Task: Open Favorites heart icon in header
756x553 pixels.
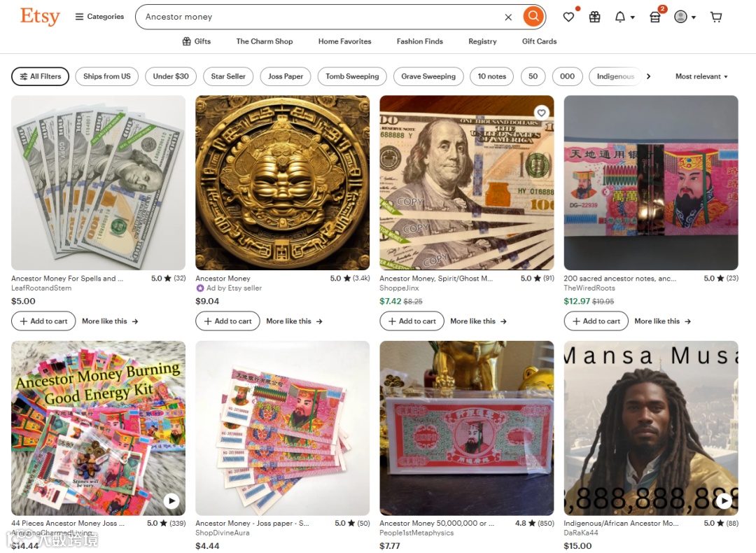Action: click(569, 17)
